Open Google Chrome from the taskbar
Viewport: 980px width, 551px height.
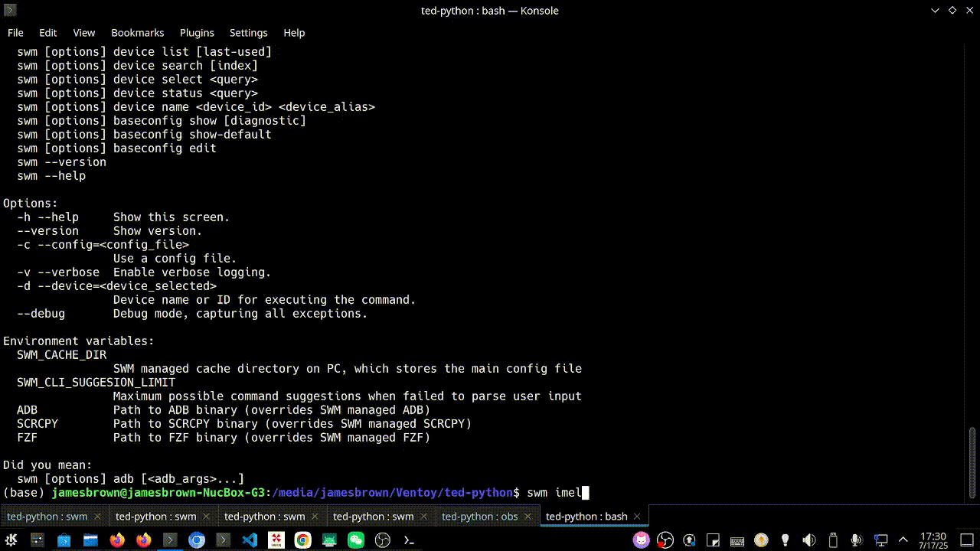tap(303, 540)
